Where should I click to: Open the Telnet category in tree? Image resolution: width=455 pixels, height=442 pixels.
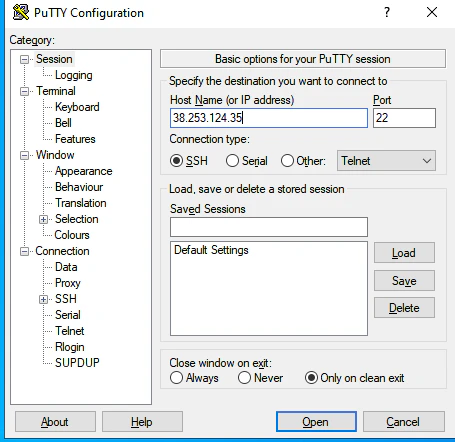pos(70,331)
